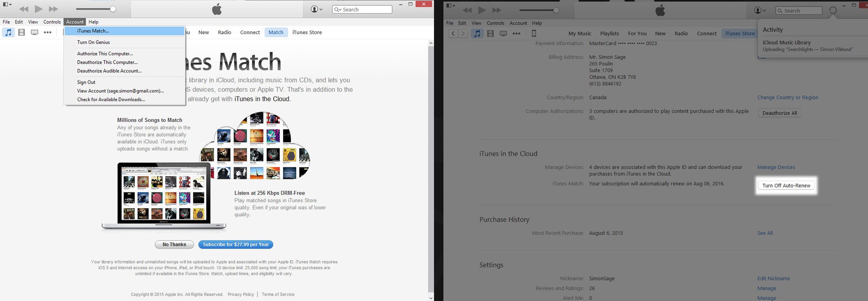
Task: Click Privacy Policy link
Action: click(x=241, y=294)
